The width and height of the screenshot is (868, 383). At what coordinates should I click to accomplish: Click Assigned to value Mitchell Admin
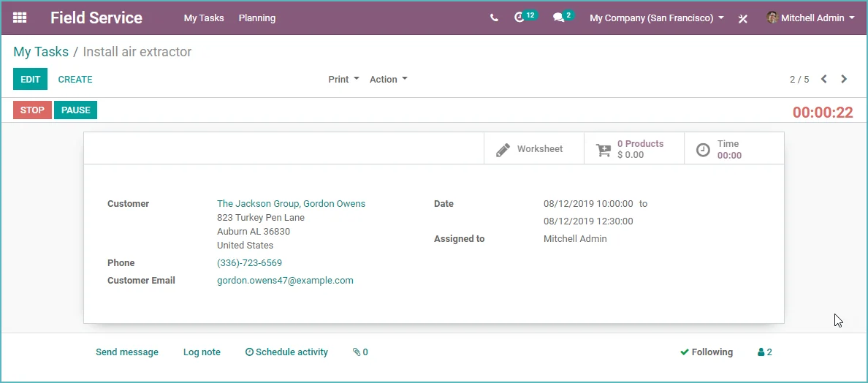[575, 239]
